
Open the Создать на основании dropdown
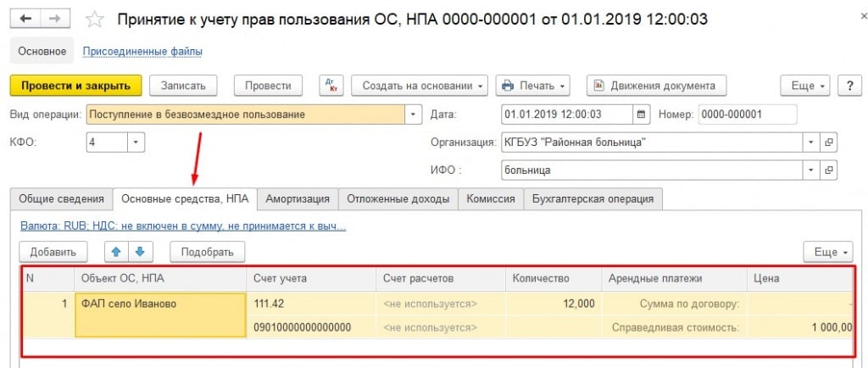click(x=419, y=86)
